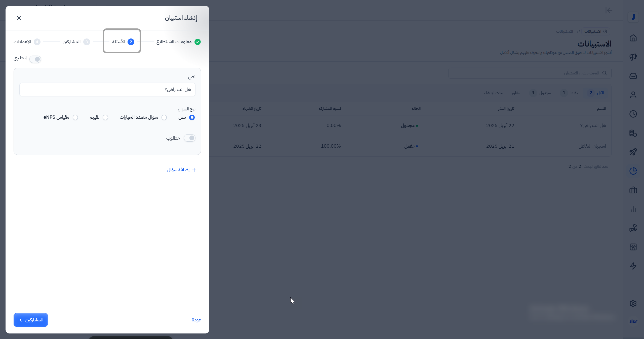
Task: Choose the تقييم rating radio option
Action: [105, 117]
